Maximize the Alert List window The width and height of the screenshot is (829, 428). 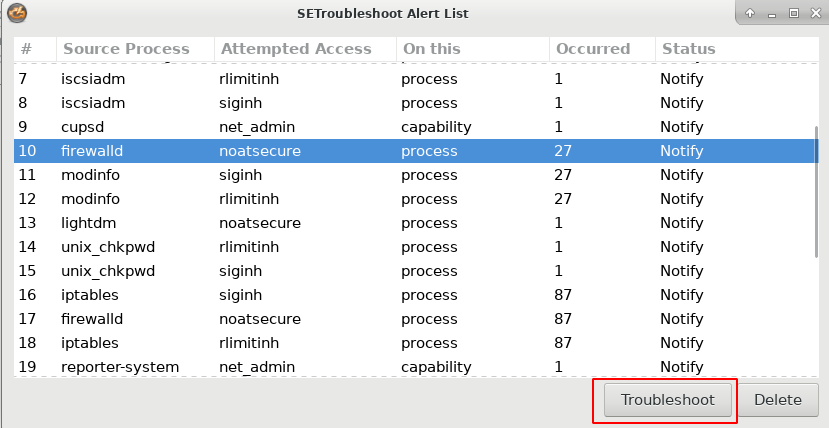click(793, 14)
